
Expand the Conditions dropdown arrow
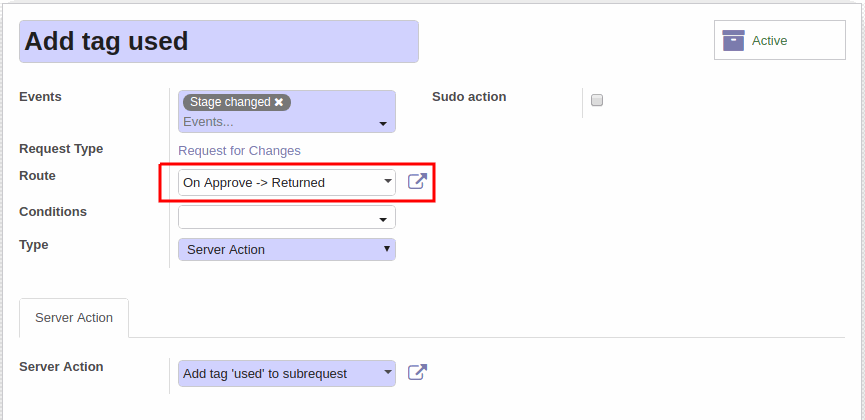tap(383, 220)
